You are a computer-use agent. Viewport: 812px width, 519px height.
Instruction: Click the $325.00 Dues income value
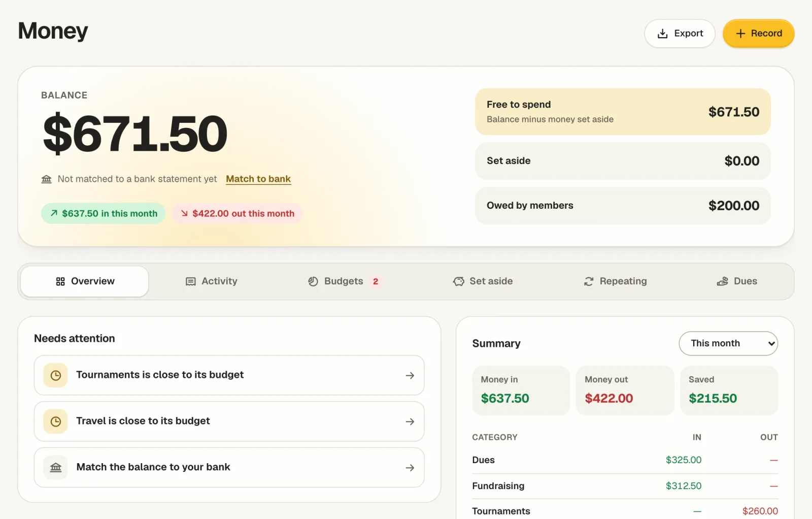point(684,460)
